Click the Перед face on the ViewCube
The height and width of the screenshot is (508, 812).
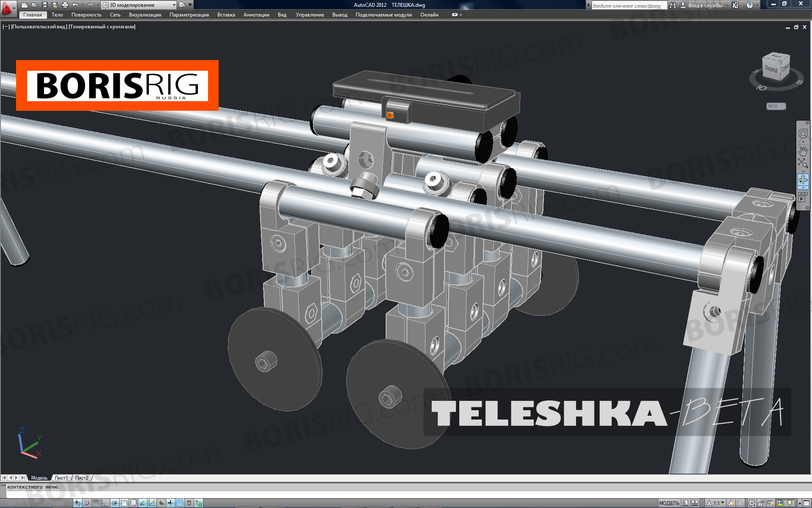[x=771, y=69]
